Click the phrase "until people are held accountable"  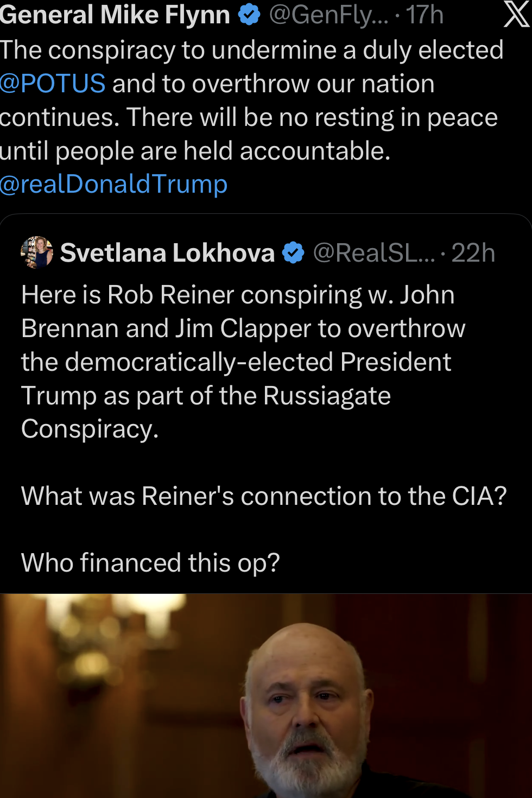[194, 151]
